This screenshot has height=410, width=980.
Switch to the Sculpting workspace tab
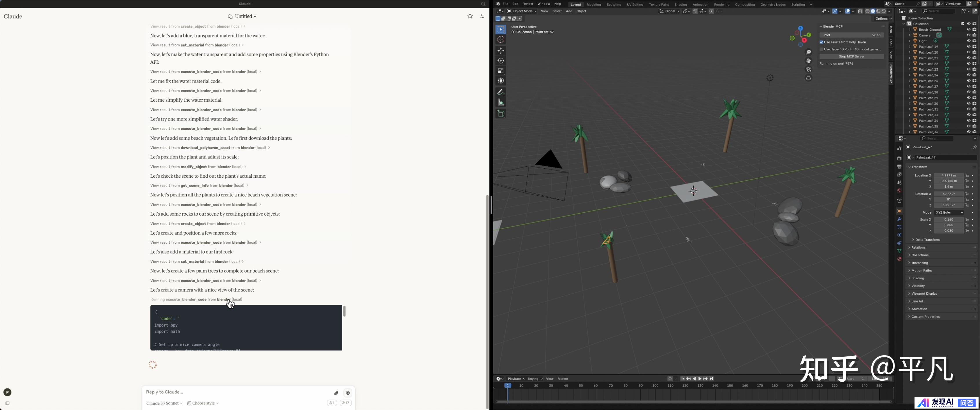614,5
